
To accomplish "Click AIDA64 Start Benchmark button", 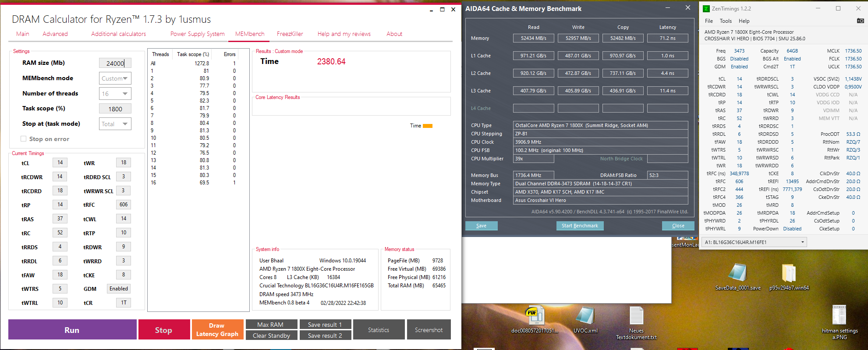I will (580, 226).
